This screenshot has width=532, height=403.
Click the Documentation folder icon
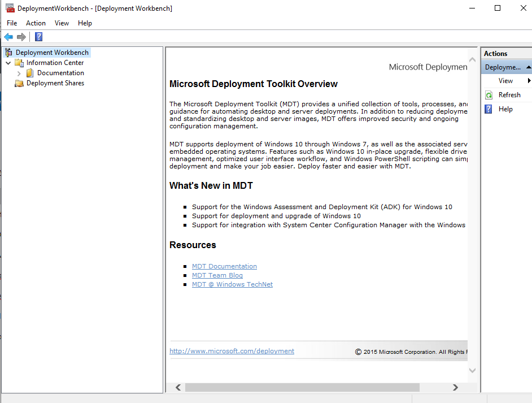pyautogui.click(x=30, y=73)
